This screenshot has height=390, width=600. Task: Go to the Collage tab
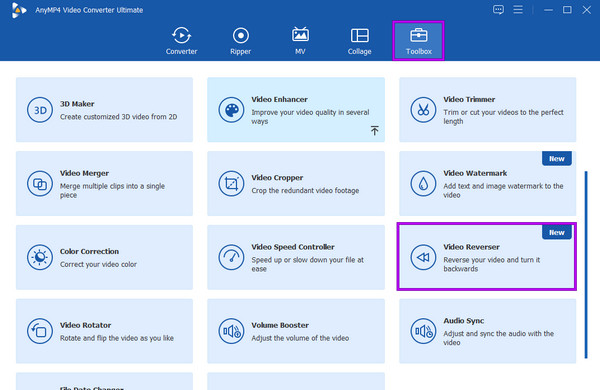359,41
